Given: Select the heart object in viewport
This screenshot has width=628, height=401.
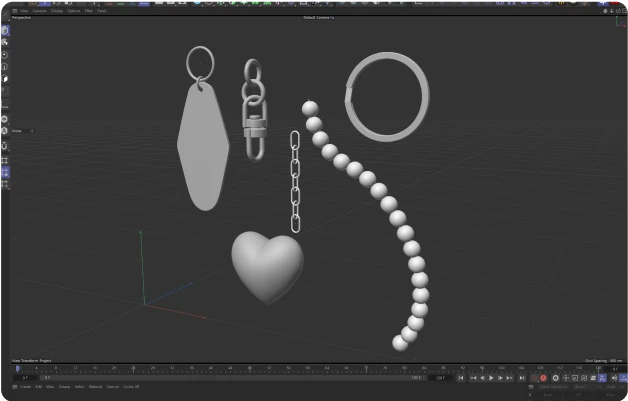Looking at the screenshot, I should pos(268,267).
